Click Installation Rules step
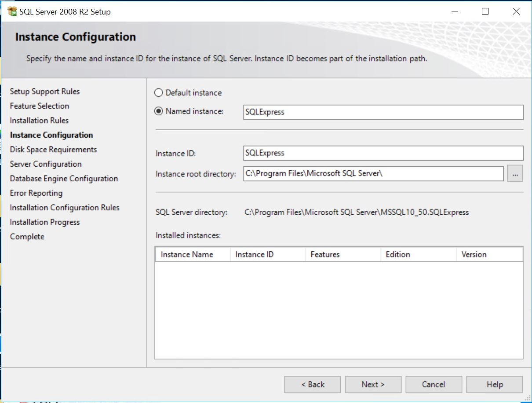Viewport: 532px width, 403px height. (39, 121)
